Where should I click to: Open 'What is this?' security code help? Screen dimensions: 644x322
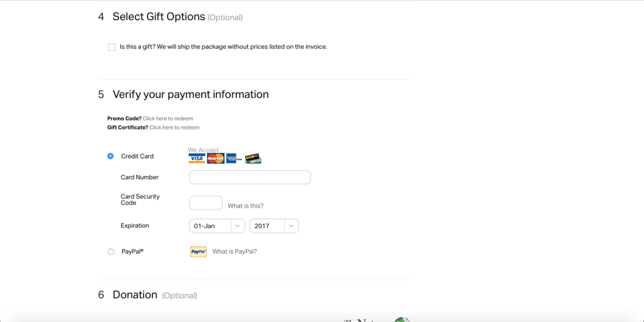245,206
